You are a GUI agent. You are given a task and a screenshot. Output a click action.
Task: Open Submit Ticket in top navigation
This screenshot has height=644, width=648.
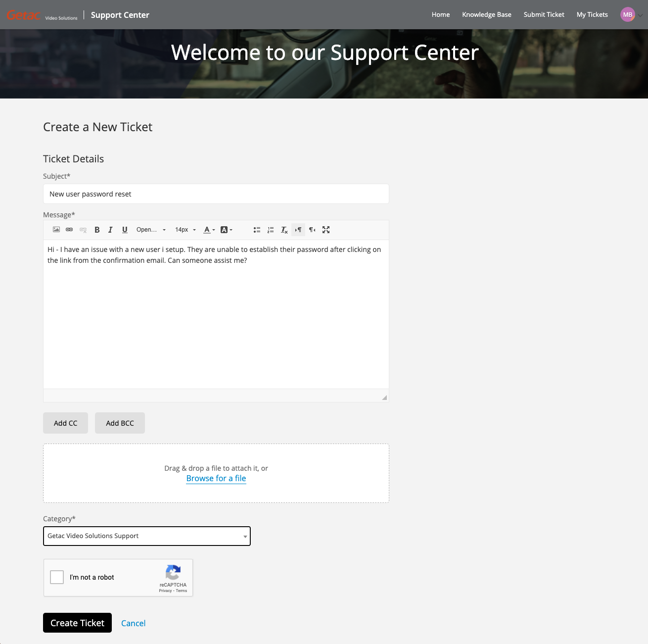(x=544, y=15)
